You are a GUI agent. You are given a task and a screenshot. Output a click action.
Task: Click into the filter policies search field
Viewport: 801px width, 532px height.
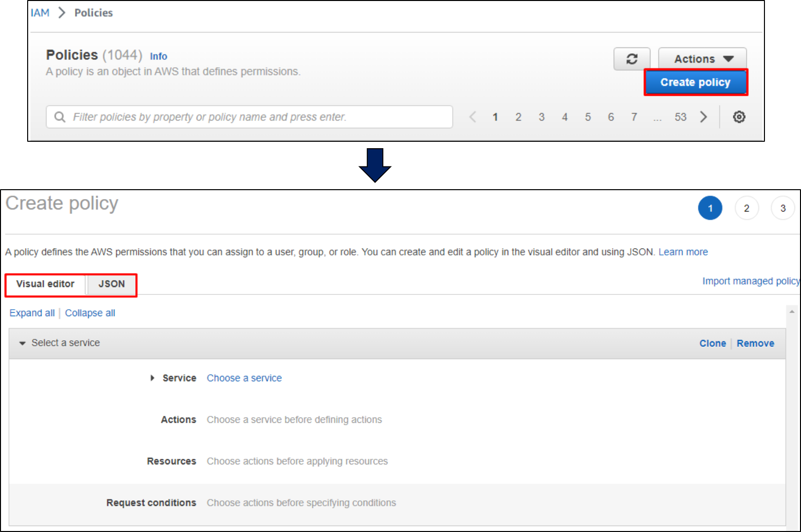point(257,117)
